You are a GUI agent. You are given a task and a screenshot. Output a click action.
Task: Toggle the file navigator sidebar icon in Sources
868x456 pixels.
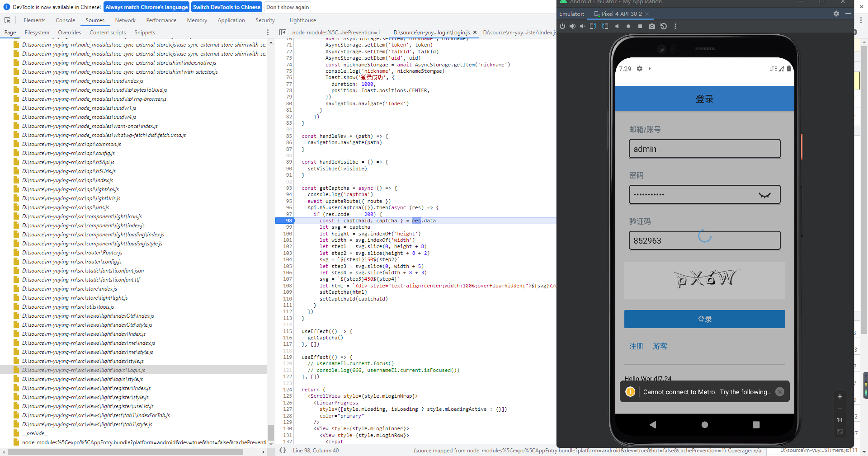point(283,33)
